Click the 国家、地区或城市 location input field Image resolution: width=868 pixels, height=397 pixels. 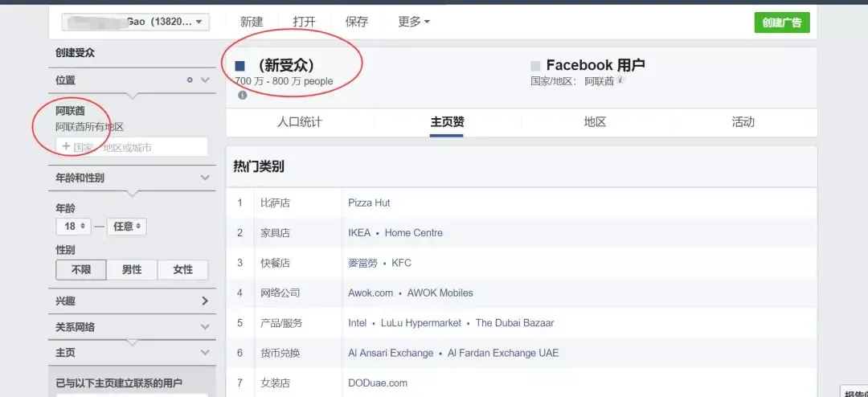click(132, 147)
